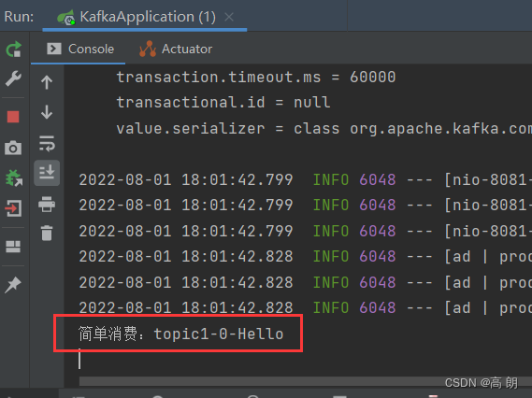Screen dimensions: 532x398
Task: Switch to the Console tab
Action: click(80, 49)
